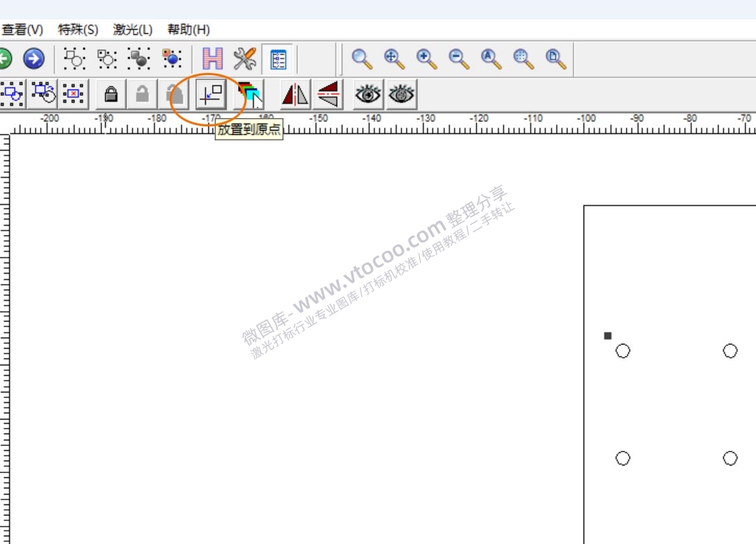Toggle the object list panel icon
756x544 pixels.
coord(279,59)
